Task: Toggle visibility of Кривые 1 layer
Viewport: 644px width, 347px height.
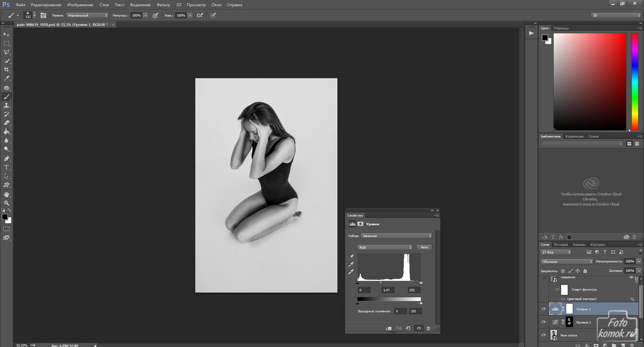Action: click(x=544, y=322)
